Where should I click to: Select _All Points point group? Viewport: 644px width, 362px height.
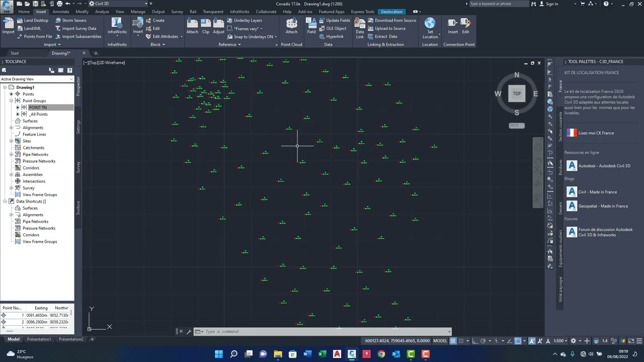click(x=39, y=114)
